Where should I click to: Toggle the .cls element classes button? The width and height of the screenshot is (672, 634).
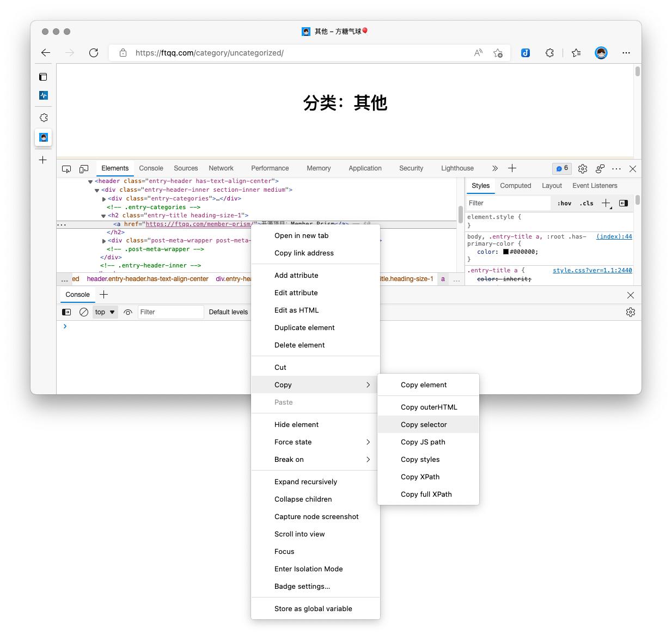[587, 203]
